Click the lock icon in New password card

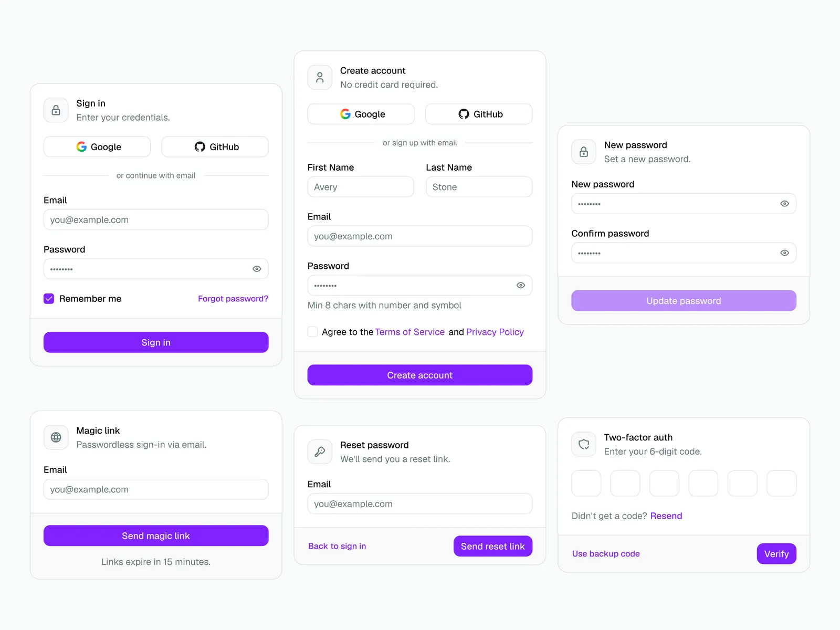[584, 152]
